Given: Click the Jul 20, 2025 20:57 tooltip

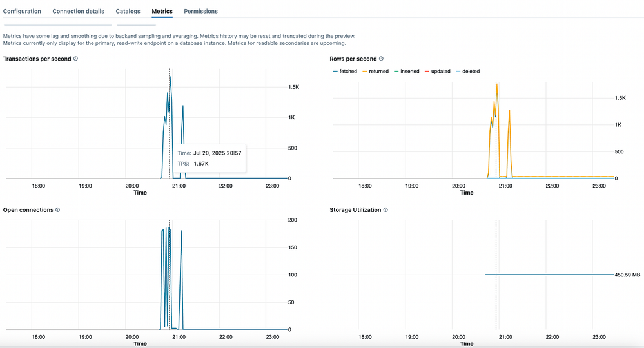Looking at the screenshot, I should point(209,158).
